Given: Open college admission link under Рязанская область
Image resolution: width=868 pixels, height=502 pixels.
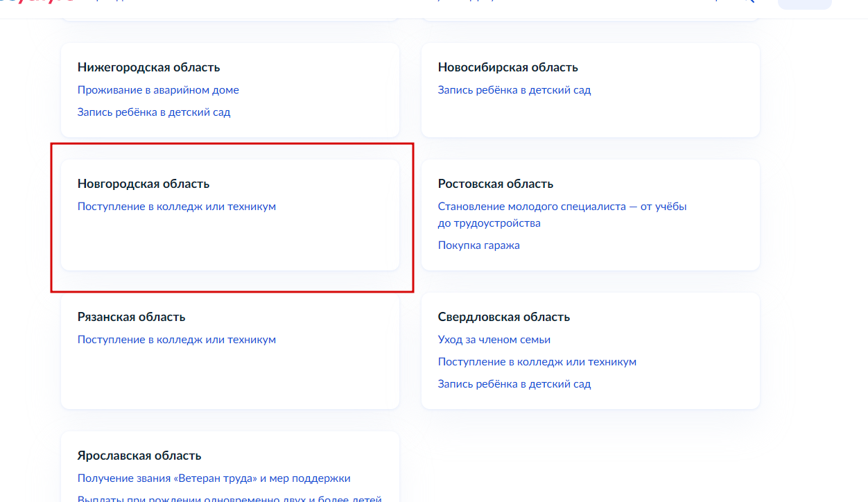Looking at the screenshot, I should pyautogui.click(x=177, y=340).
